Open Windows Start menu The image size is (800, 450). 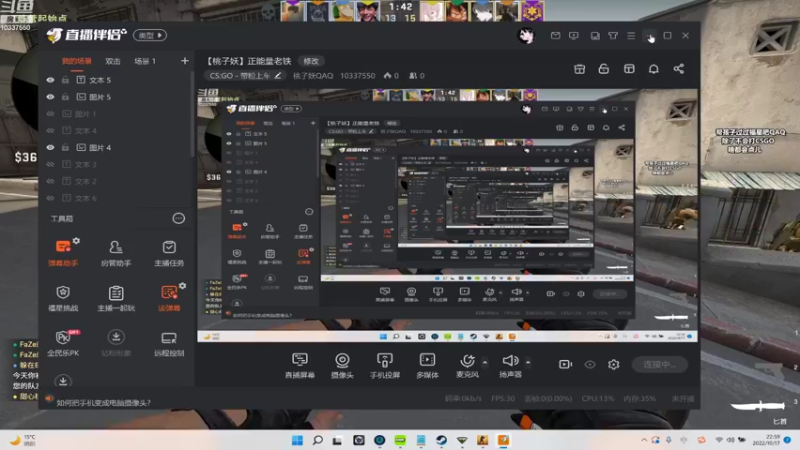coord(297,440)
